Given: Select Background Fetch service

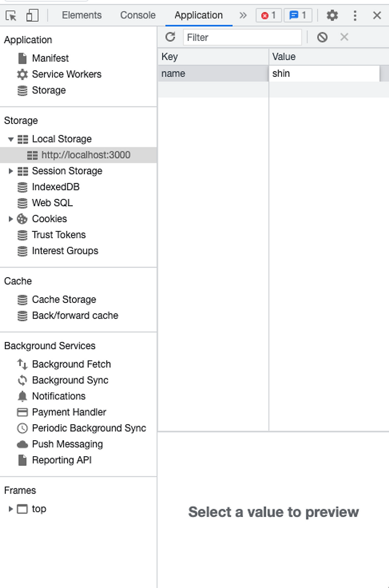Looking at the screenshot, I should pyautogui.click(x=71, y=364).
